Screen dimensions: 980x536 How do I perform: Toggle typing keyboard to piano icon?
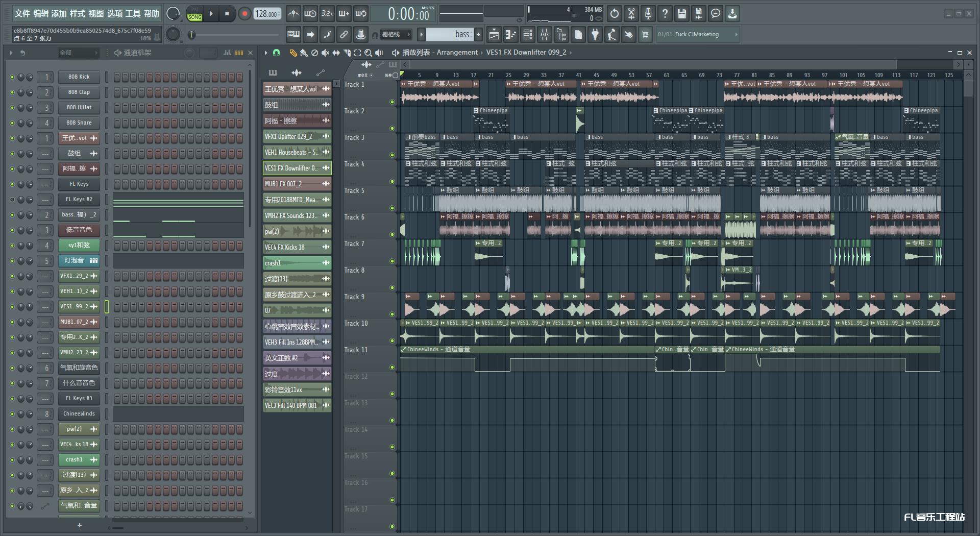(293, 34)
